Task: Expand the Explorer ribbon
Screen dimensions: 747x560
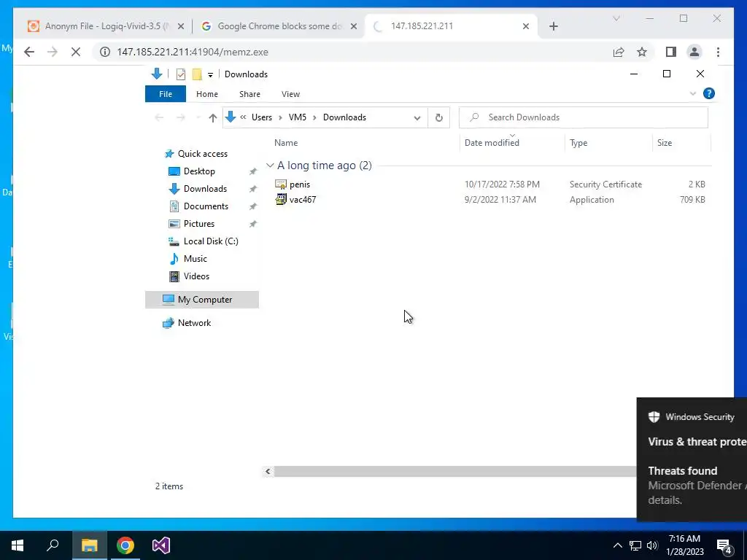Action: (693, 94)
